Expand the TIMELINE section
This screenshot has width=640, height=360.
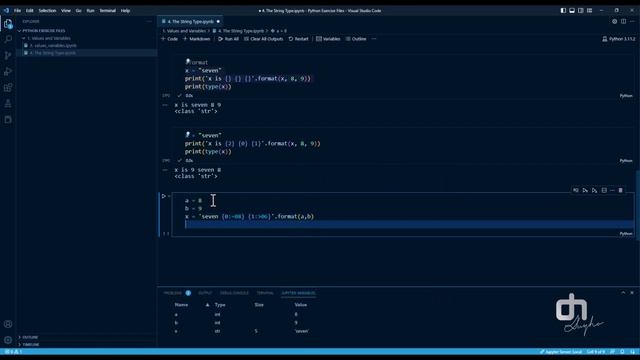30,344
